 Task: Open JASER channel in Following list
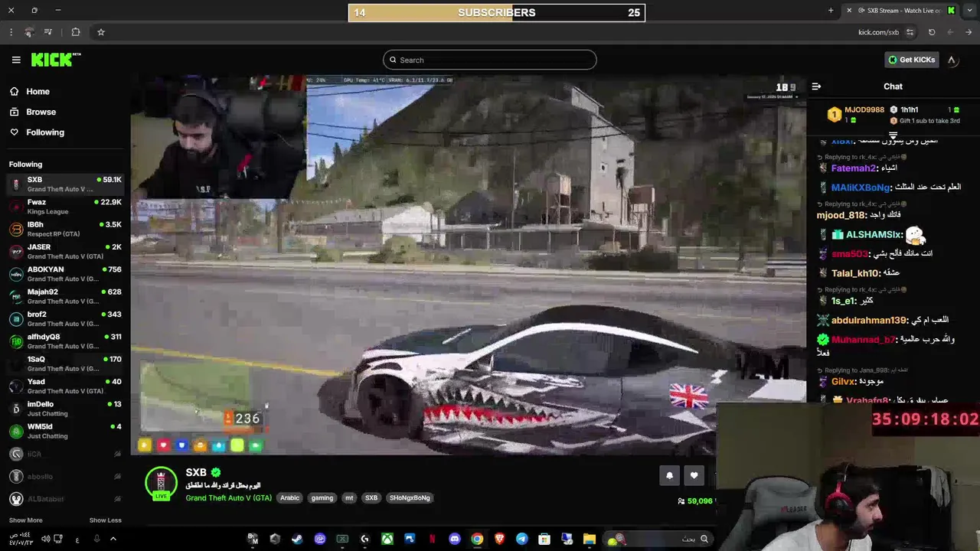(x=64, y=252)
